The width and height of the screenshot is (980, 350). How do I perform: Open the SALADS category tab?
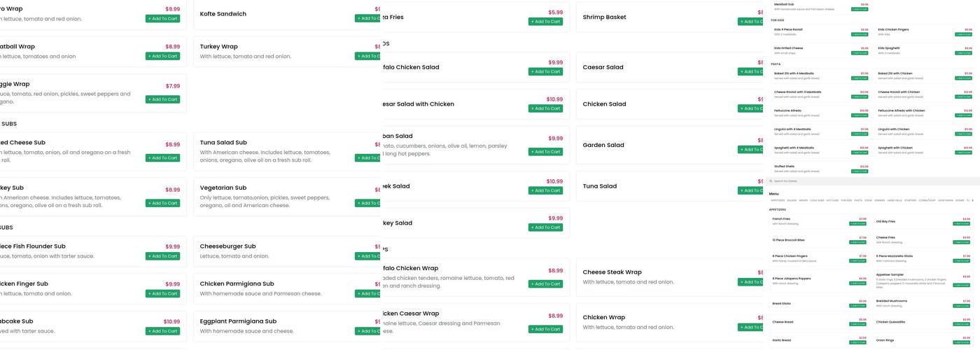click(x=792, y=200)
